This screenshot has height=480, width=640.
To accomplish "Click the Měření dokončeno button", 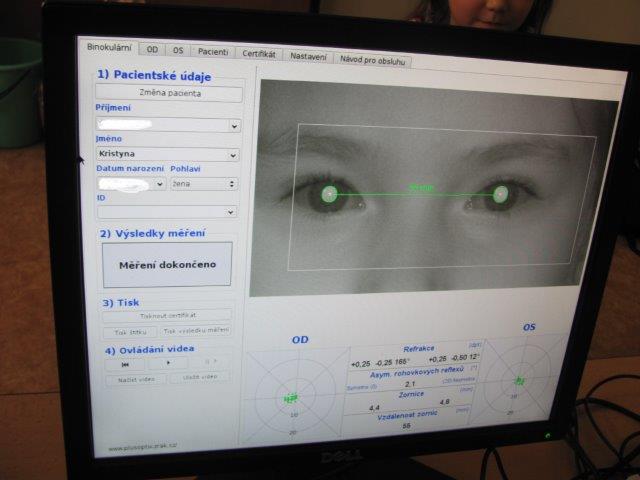I will tap(167, 264).
